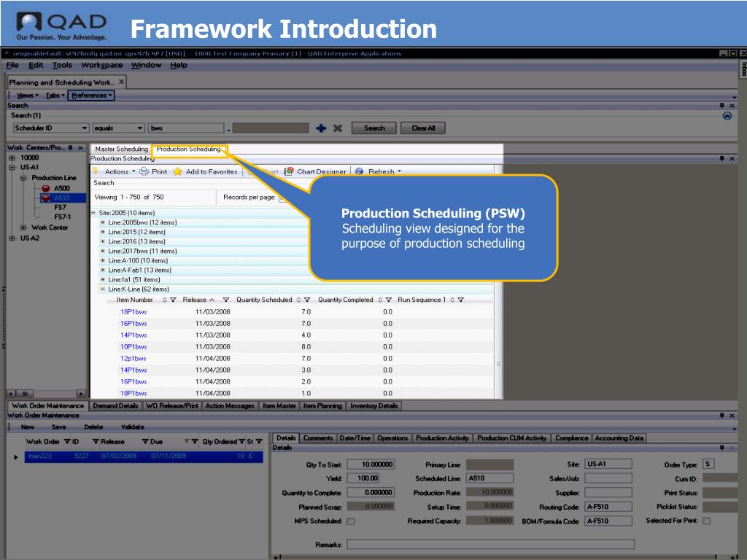
Task: Expand the US-A2 tree node
Action: [12, 238]
